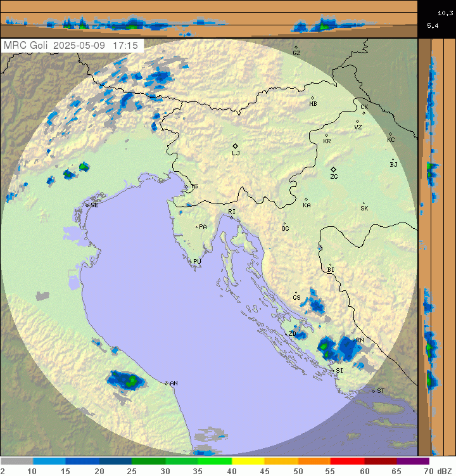Click the ZG diamond city marker

click(x=333, y=169)
